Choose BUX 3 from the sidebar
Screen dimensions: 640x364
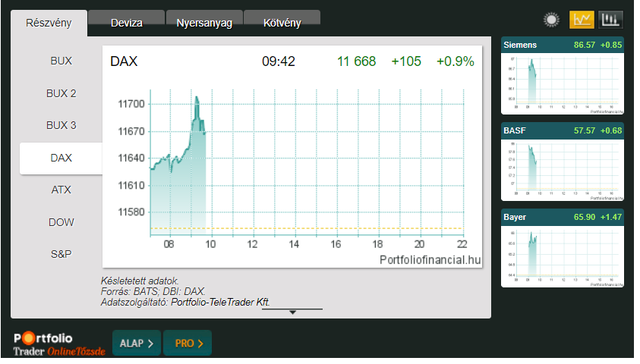(61, 125)
